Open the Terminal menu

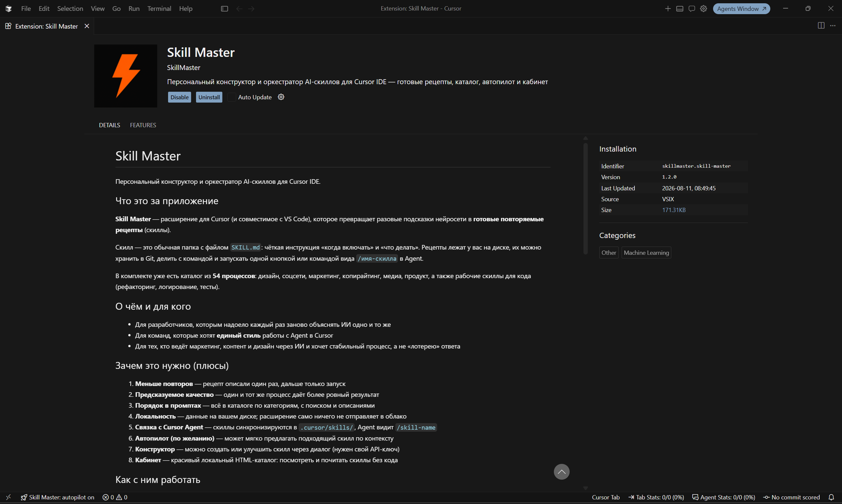click(x=159, y=9)
